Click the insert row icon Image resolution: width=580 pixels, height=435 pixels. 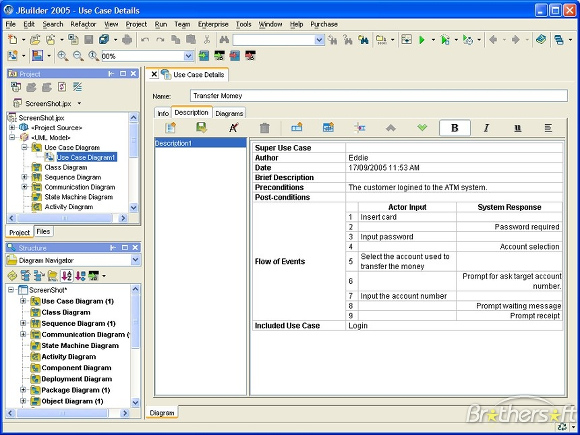(297, 128)
